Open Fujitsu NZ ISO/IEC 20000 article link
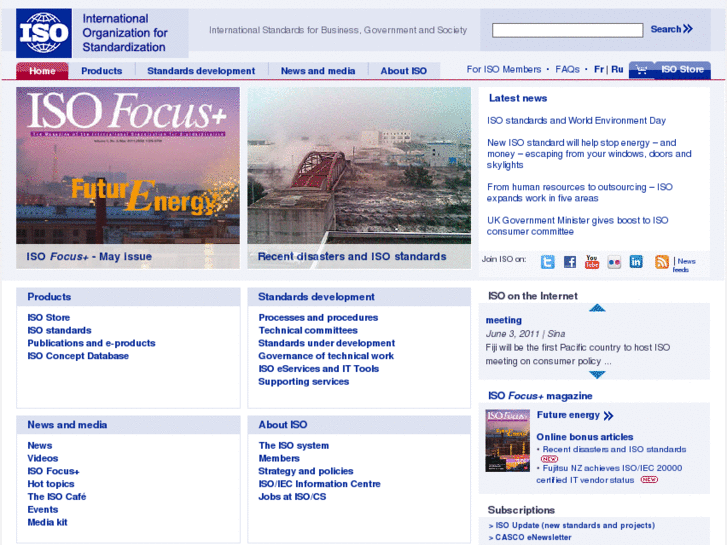Image resolution: width=727 pixels, height=545 pixels. pyautogui.click(x=609, y=474)
